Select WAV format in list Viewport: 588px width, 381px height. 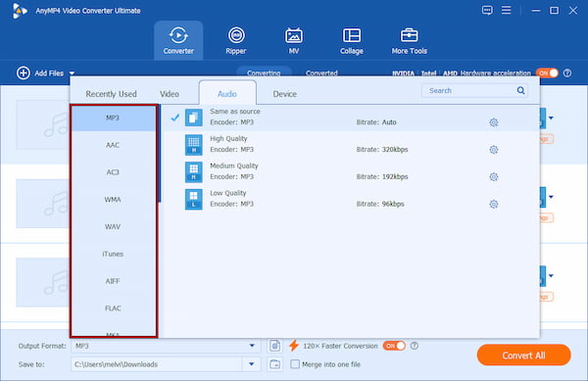pyautogui.click(x=113, y=226)
